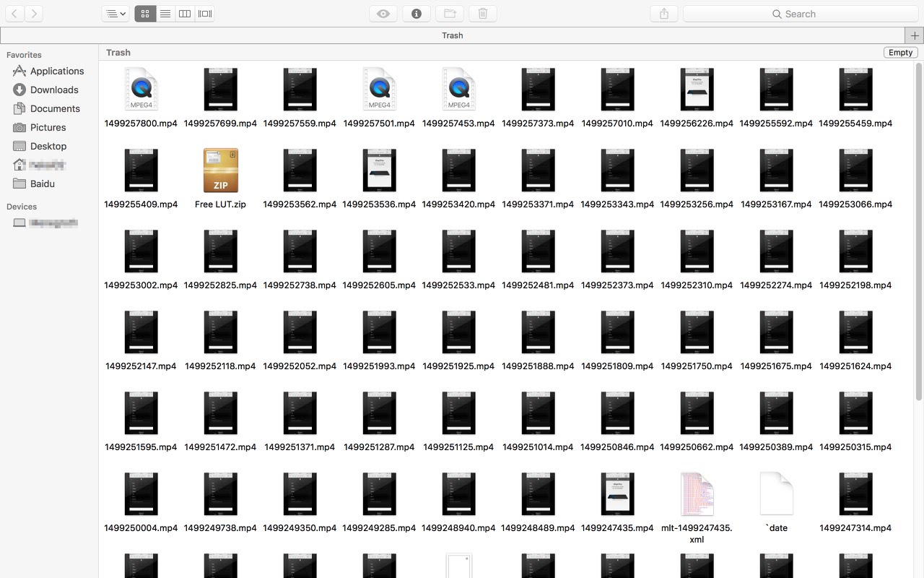
Task: Switch to cover flow view
Action: 205,14
